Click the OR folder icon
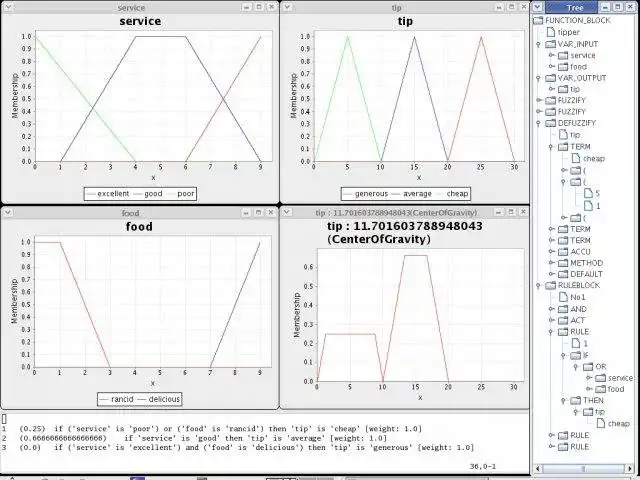This screenshot has height=480, width=640. pyautogui.click(x=588, y=367)
